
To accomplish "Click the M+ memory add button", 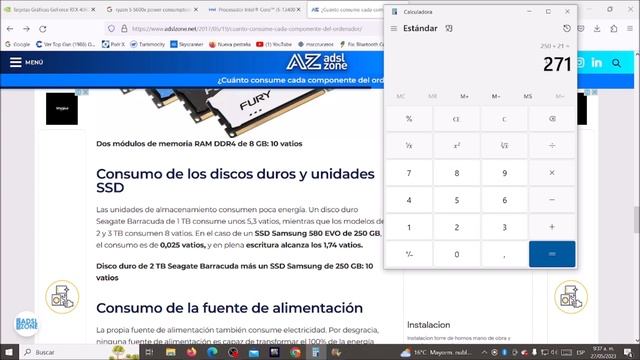I will click(x=464, y=96).
